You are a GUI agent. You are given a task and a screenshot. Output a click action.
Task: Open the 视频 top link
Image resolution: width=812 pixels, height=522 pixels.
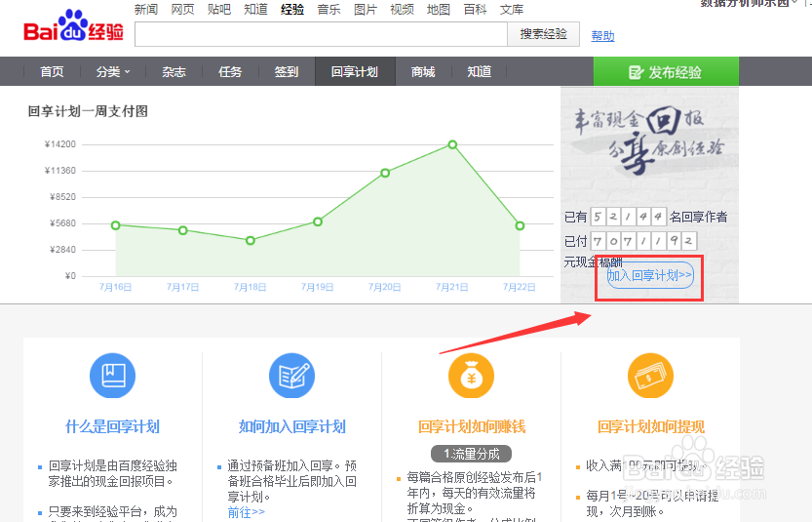pos(402,10)
